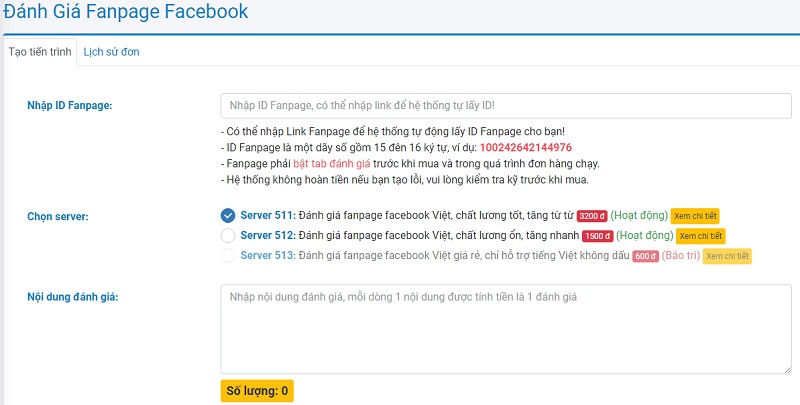Image resolution: width=800 pixels, height=405 pixels.
Task: Switch to the Lịch sử đơn tab
Action: point(111,52)
